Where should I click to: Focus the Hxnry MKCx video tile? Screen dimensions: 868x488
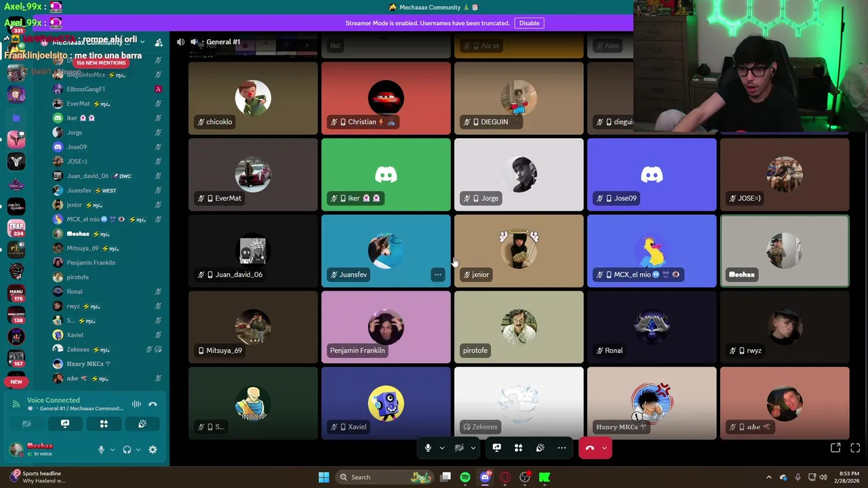coord(652,403)
